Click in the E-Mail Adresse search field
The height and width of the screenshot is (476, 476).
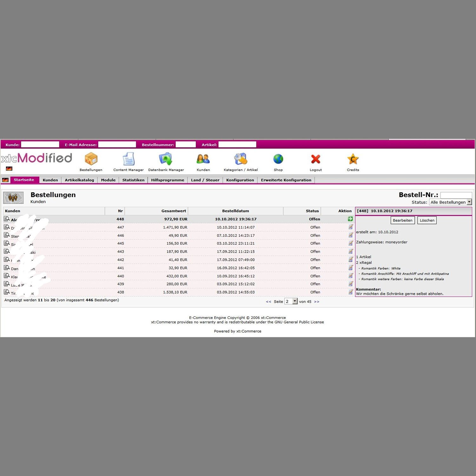click(x=117, y=144)
